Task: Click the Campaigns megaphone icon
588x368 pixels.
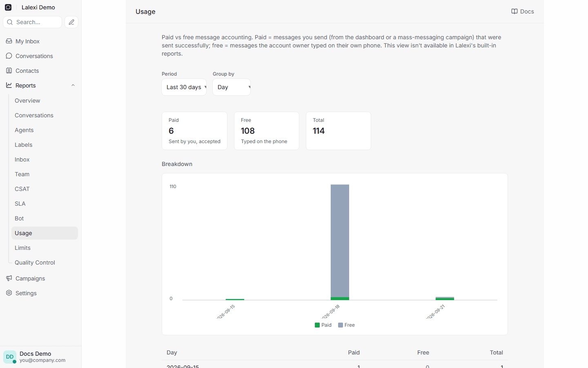Action: click(9, 278)
